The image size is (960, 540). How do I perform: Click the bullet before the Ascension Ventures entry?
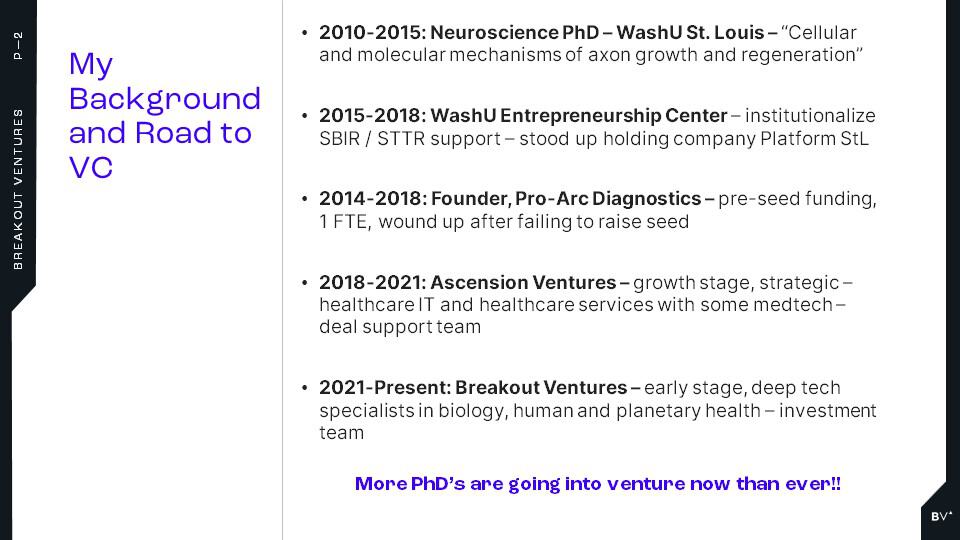304,282
